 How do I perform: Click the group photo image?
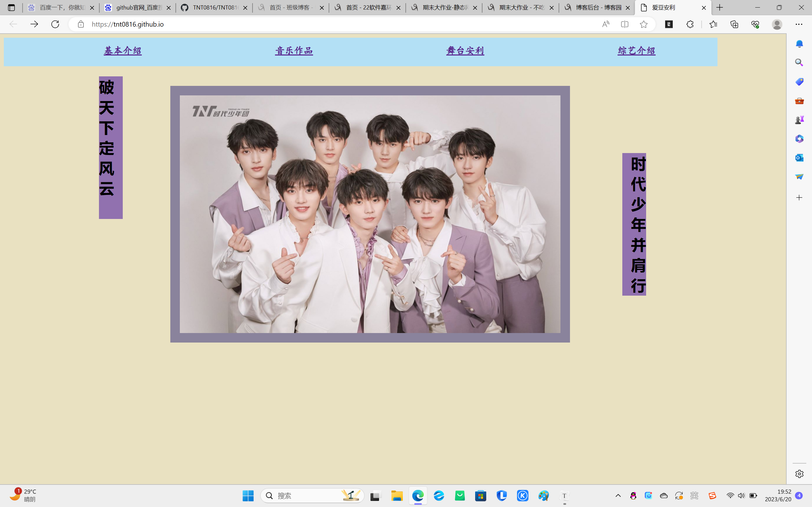[370, 214]
